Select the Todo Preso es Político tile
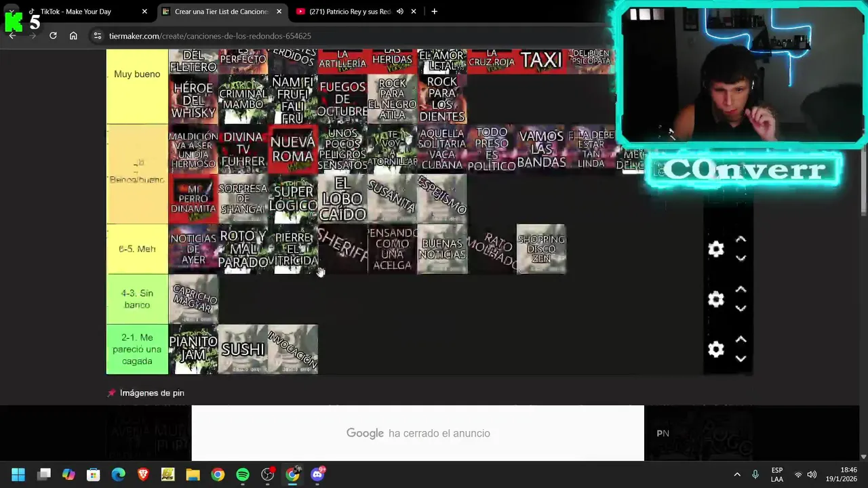868x488 pixels. pos(492,149)
